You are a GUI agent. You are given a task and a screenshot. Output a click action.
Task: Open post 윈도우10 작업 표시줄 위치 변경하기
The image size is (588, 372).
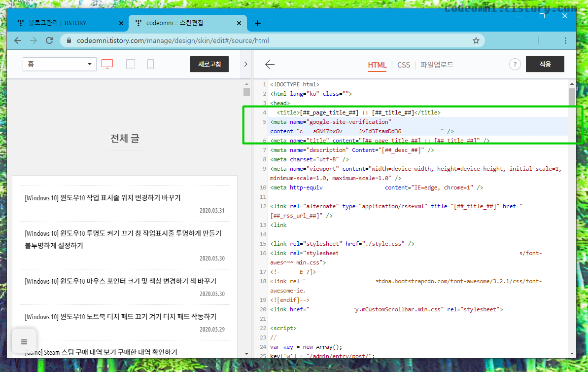pyautogui.click(x=103, y=198)
